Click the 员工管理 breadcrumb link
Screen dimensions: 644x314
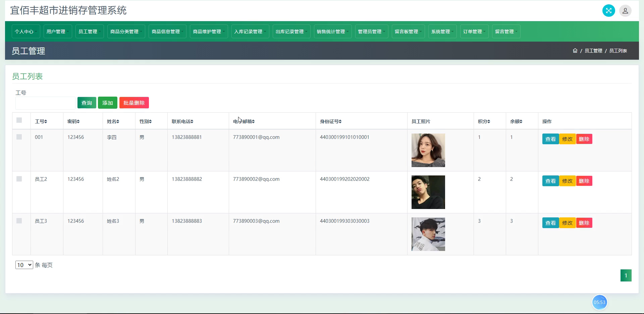[593, 51]
